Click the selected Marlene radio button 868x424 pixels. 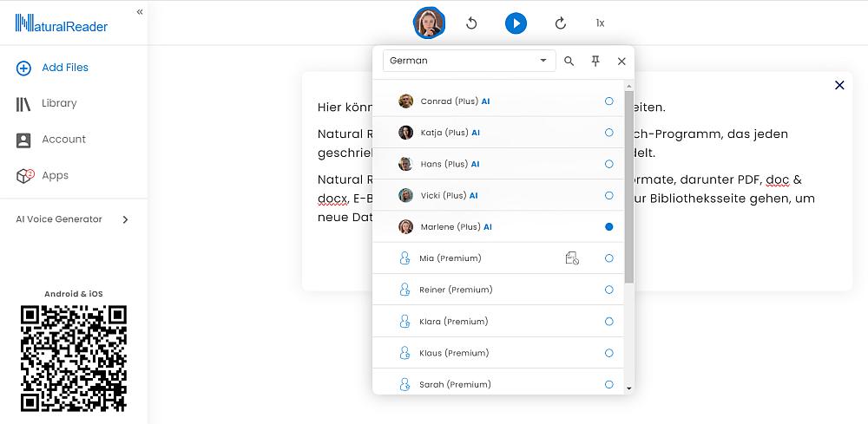pos(609,227)
